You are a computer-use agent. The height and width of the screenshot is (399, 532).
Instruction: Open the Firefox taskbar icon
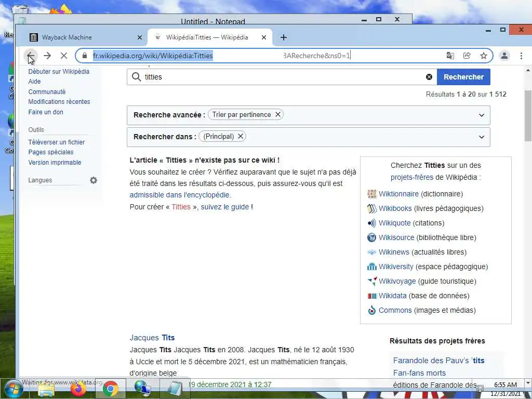point(78,389)
